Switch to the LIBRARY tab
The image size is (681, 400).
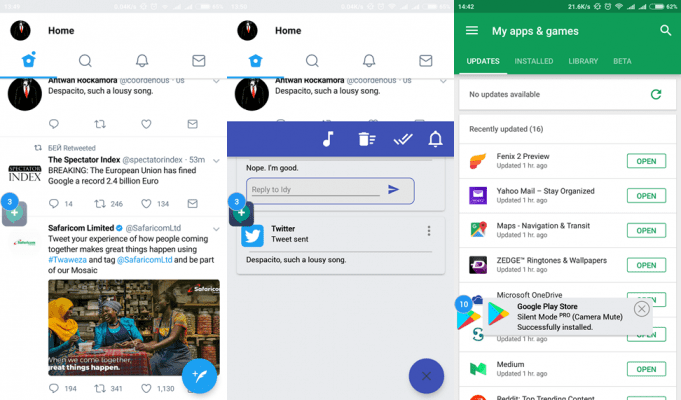[583, 61]
